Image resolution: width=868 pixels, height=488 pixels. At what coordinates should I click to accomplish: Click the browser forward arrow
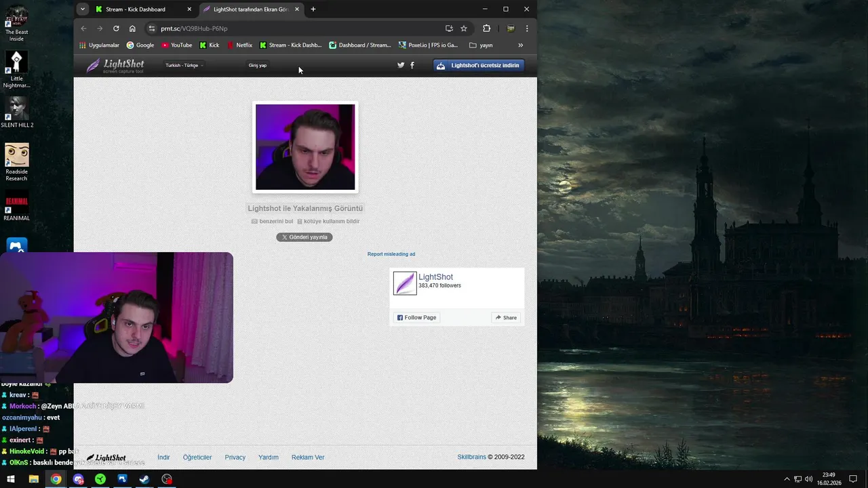(100, 28)
